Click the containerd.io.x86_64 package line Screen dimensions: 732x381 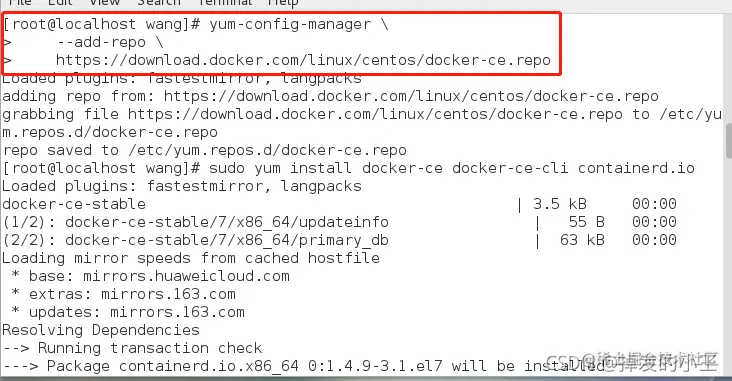[303, 366]
